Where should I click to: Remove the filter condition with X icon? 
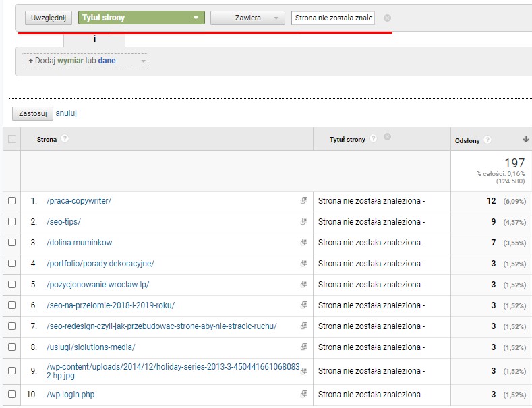[387, 18]
